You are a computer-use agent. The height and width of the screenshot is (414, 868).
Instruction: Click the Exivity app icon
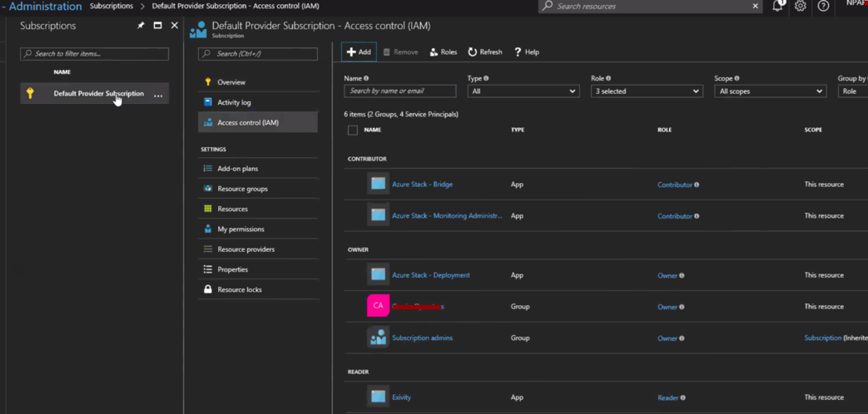point(378,396)
